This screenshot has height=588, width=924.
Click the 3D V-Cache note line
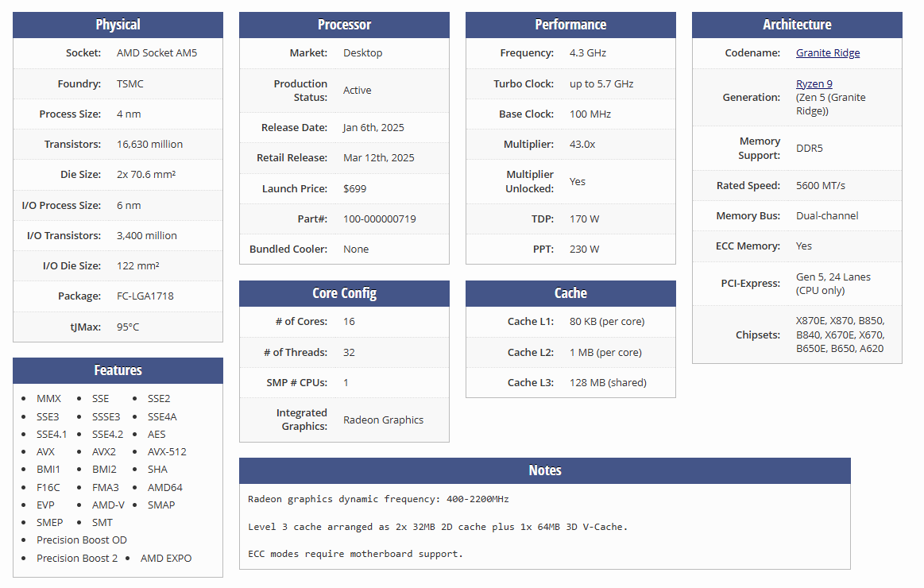pos(438,527)
